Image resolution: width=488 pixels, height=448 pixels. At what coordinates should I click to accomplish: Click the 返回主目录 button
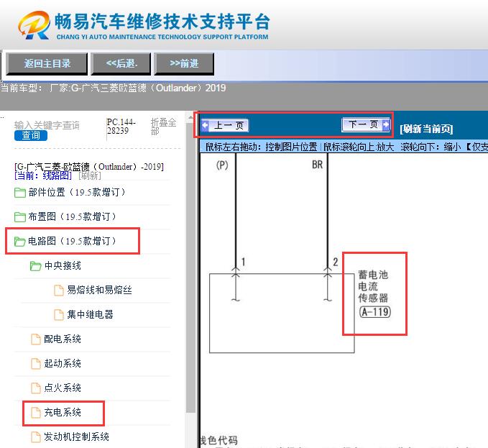click(x=47, y=64)
